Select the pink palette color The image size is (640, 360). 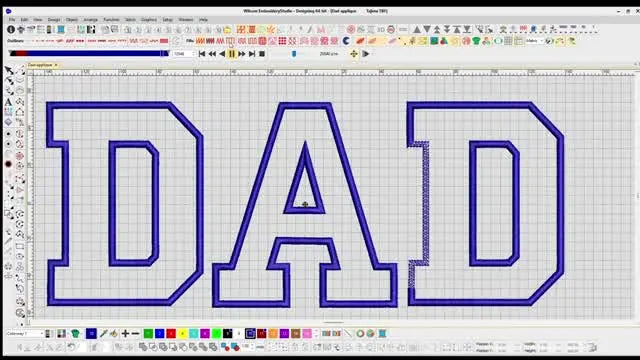[307, 333]
